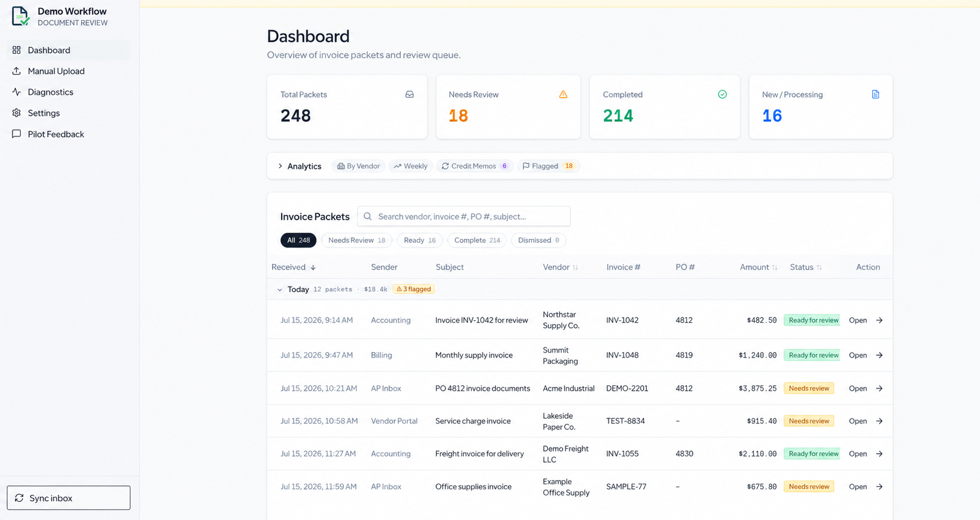Click the invoice number SAMPLE-77
Screen dimensions: 980x520
coord(626,487)
